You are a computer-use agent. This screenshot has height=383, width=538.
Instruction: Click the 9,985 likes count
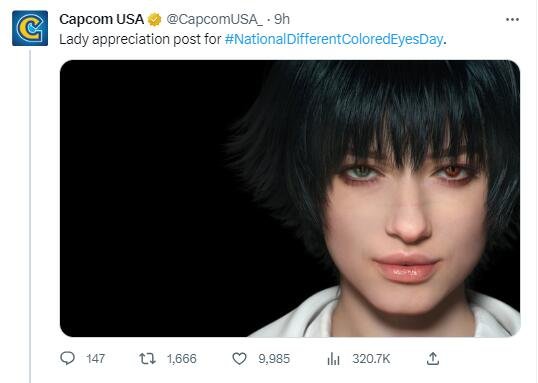pos(274,359)
